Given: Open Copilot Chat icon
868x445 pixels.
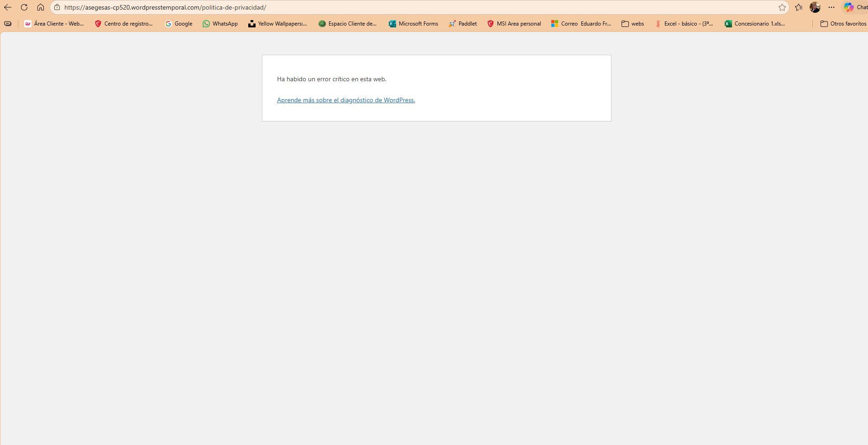Looking at the screenshot, I should pos(849,7).
